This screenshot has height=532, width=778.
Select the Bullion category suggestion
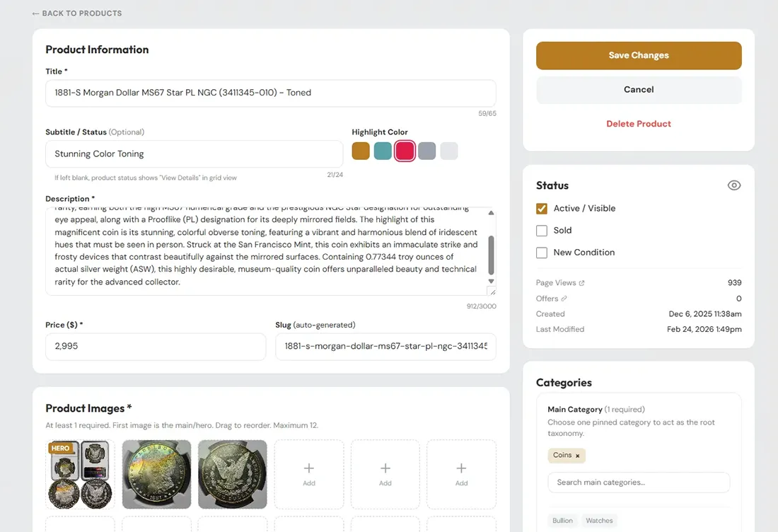tap(563, 521)
